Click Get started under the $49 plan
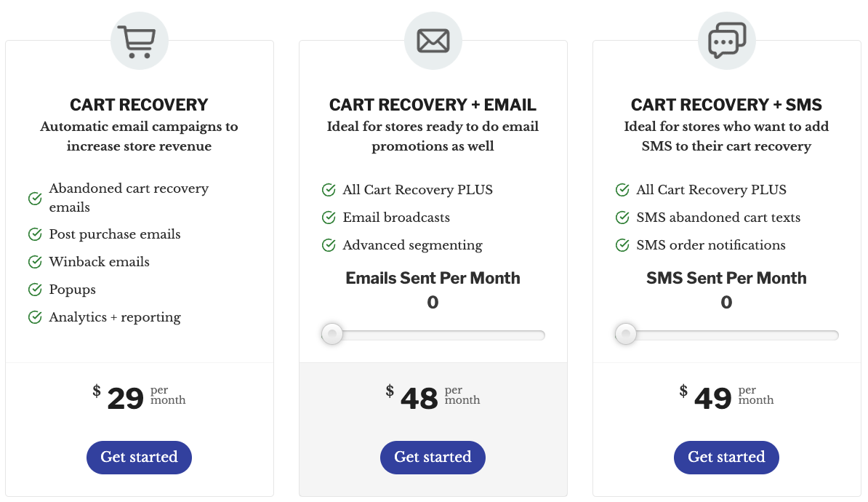Viewport: 868px width, 502px height. [726, 457]
